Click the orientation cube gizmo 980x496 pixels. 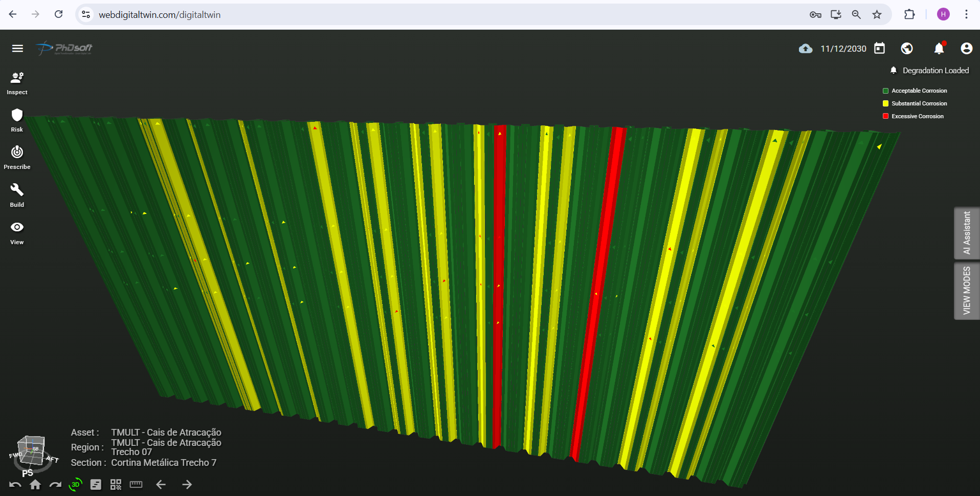32,450
